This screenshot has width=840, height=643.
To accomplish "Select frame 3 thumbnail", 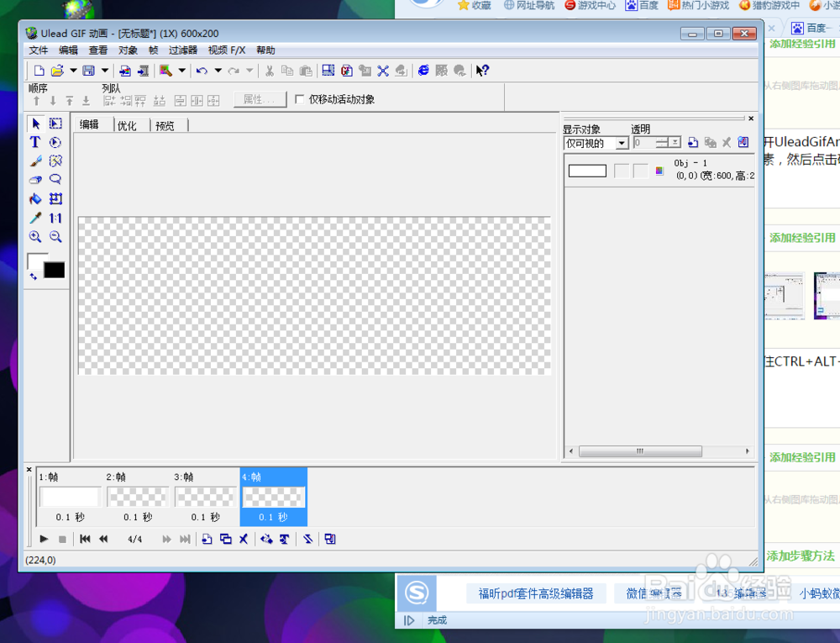I will coord(206,497).
